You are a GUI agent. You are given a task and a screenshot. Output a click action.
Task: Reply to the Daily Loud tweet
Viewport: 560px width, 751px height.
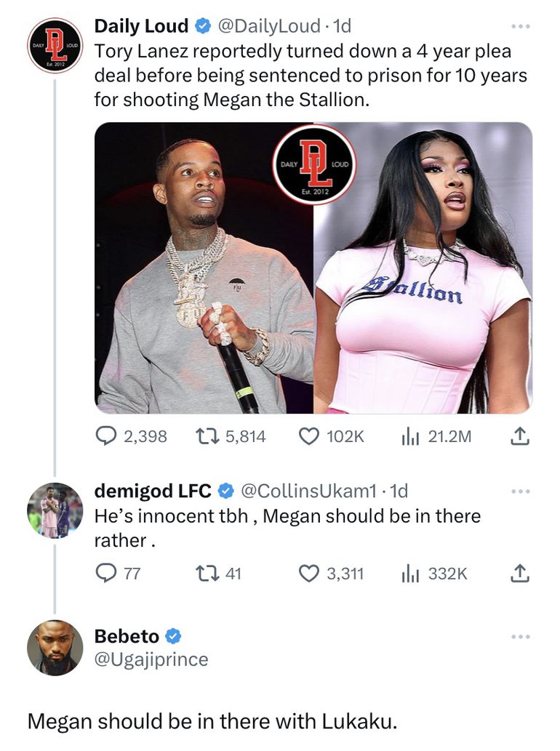(x=108, y=436)
